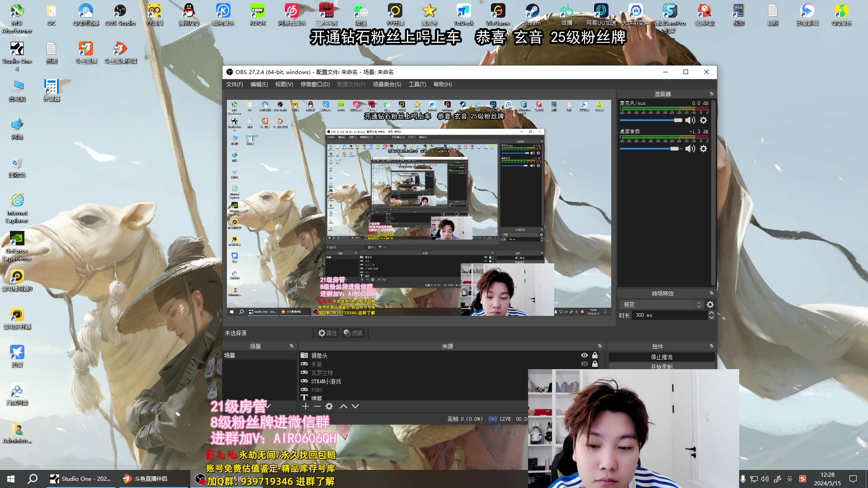Viewport: 868px width, 488px height.
Task: Unlock the 手游 source lock
Action: click(595, 364)
